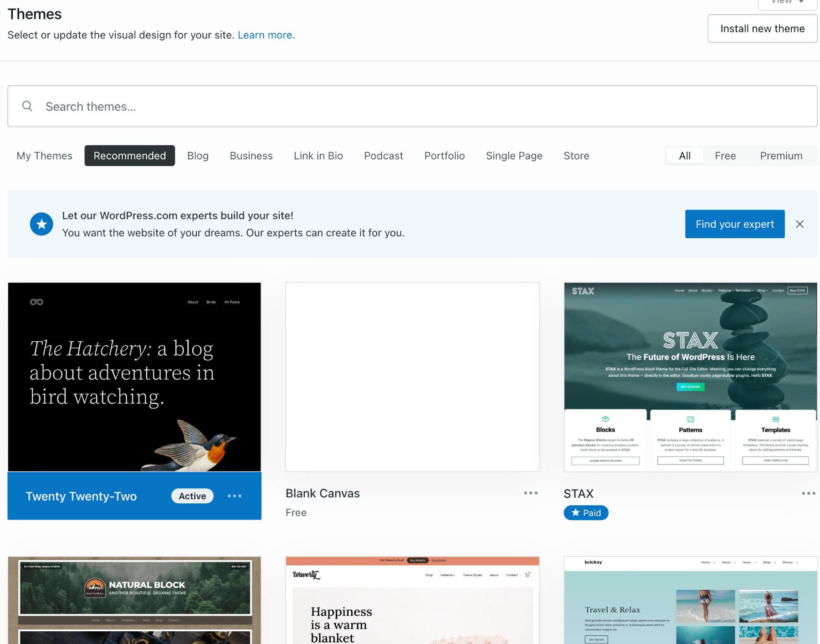This screenshot has width=820, height=644.
Task: Click the Install new theme button
Action: click(x=762, y=28)
